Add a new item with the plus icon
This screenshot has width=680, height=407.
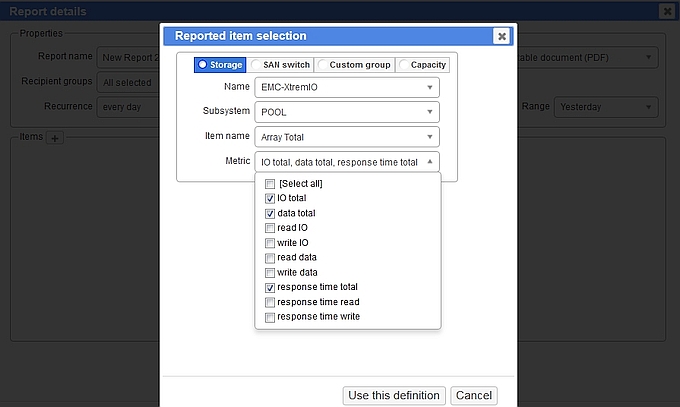click(55, 138)
